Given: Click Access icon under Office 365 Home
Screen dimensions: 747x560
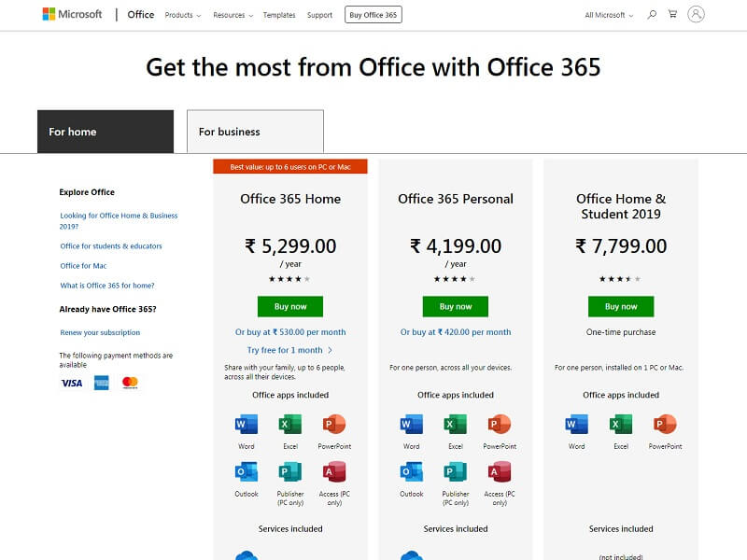Looking at the screenshot, I should (x=334, y=471).
